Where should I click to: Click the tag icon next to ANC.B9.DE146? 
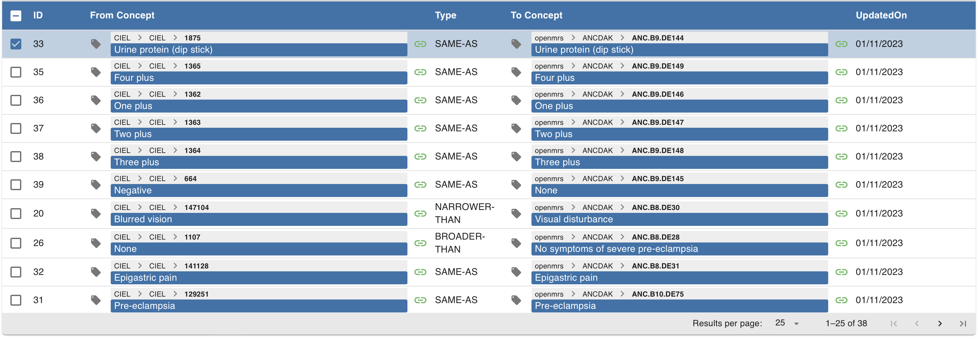coord(517,100)
